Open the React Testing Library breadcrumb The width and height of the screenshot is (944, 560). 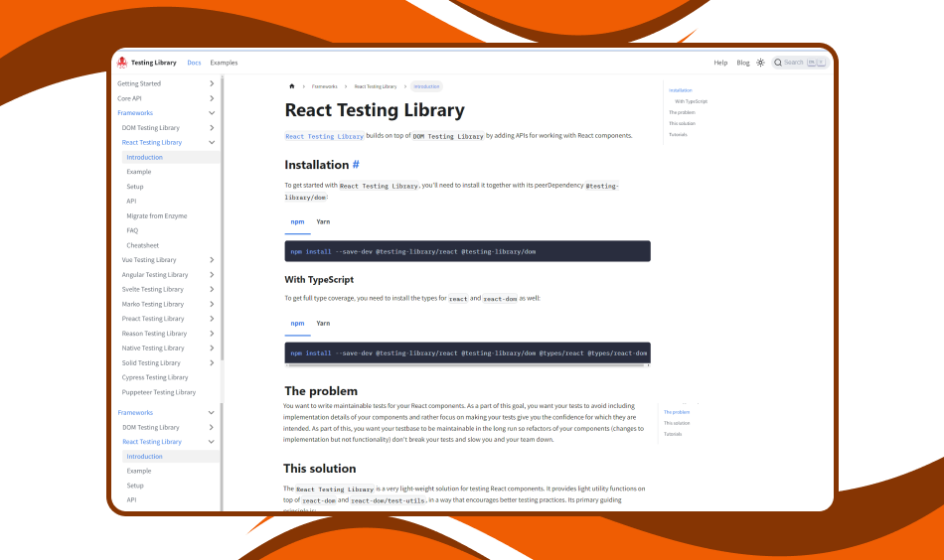pos(376,86)
